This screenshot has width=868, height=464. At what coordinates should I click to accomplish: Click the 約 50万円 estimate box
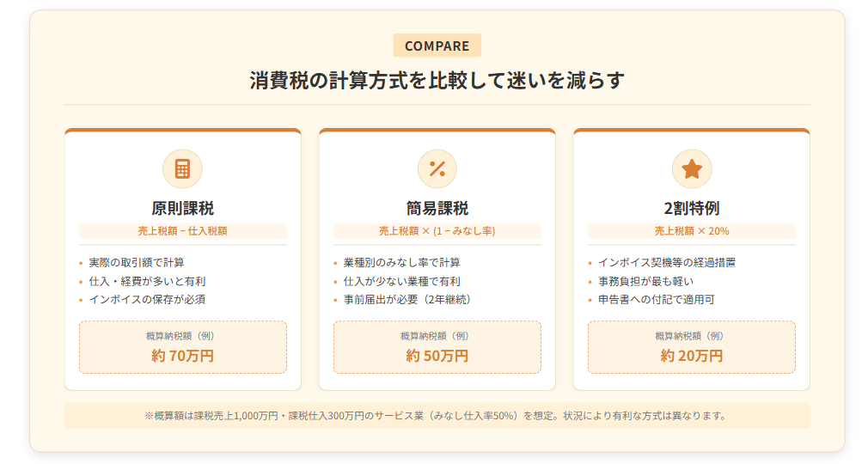[x=437, y=347]
